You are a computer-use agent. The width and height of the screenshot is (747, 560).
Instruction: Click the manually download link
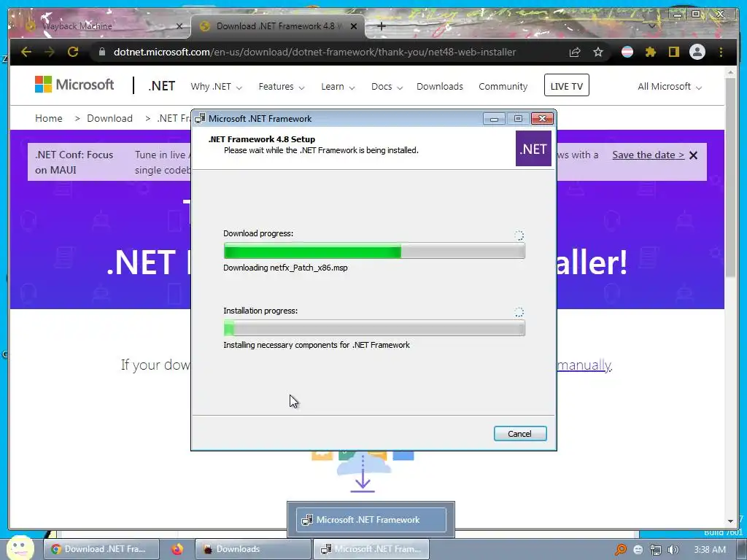584,365
